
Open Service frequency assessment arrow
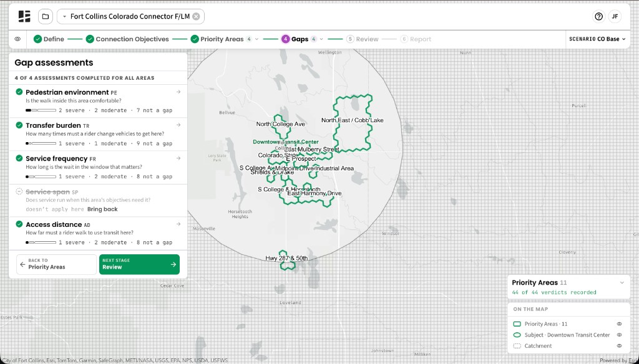pos(178,158)
